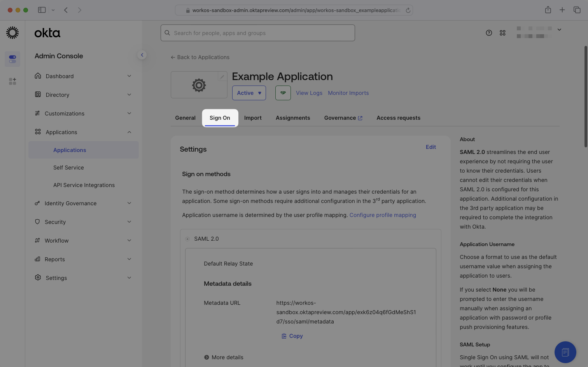Open the apps grid icon in left rail
Screen dimensions: 588x367
coord(12,81)
